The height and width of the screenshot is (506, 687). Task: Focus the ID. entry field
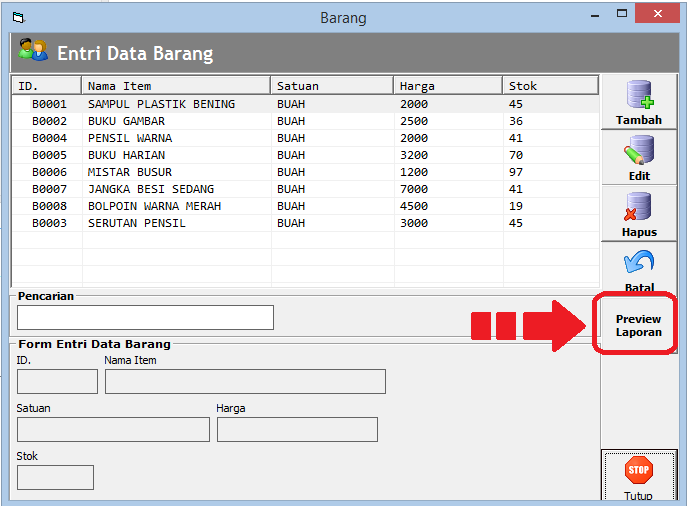[x=57, y=381]
